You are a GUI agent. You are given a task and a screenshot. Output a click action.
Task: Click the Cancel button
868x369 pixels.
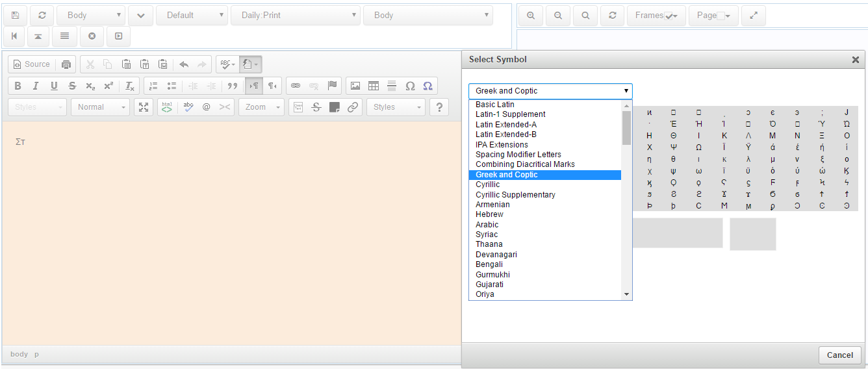[x=840, y=355]
